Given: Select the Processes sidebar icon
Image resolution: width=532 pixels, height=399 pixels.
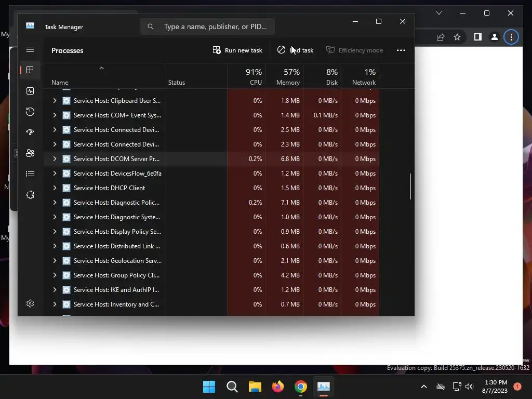Looking at the screenshot, I should (30, 70).
